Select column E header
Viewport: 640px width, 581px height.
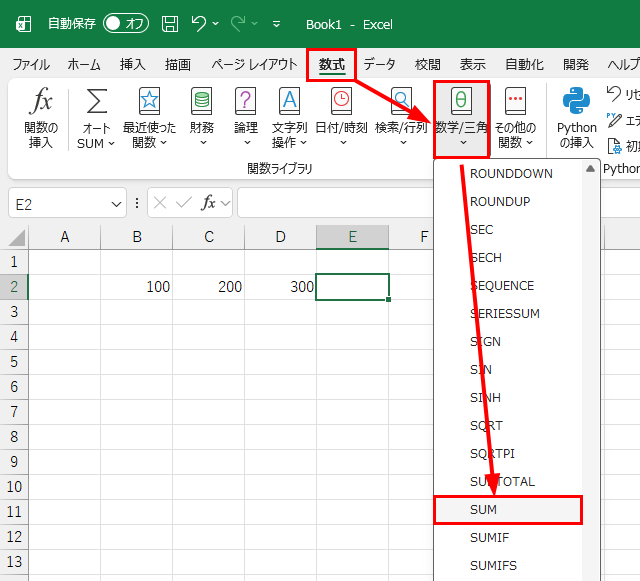pyautogui.click(x=353, y=237)
